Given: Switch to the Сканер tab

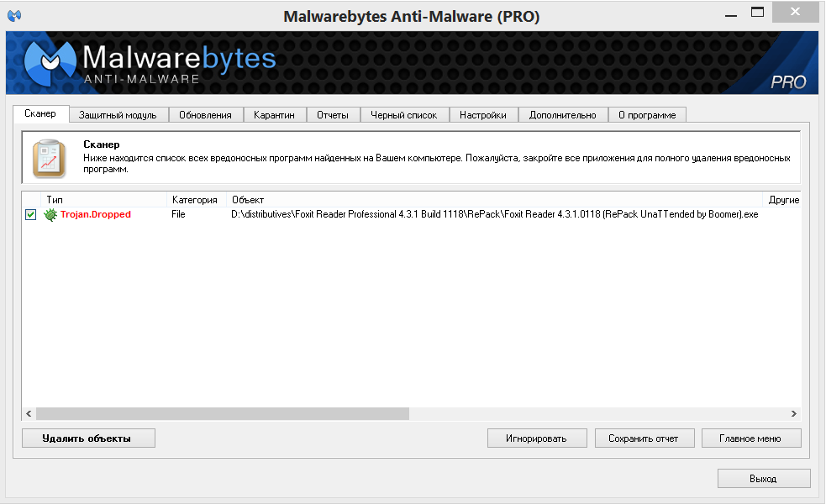Looking at the screenshot, I should click(x=40, y=113).
